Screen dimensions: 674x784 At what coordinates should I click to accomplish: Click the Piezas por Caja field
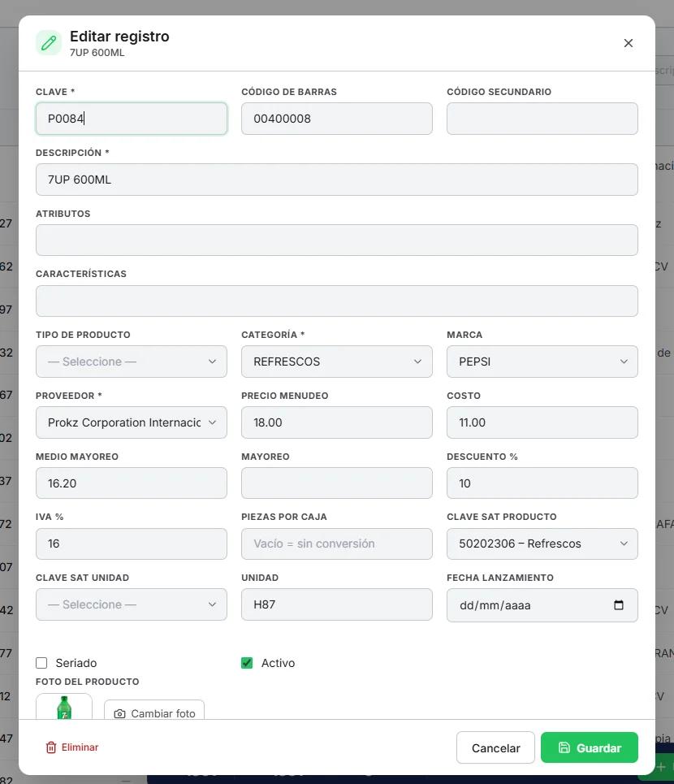coord(337,544)
